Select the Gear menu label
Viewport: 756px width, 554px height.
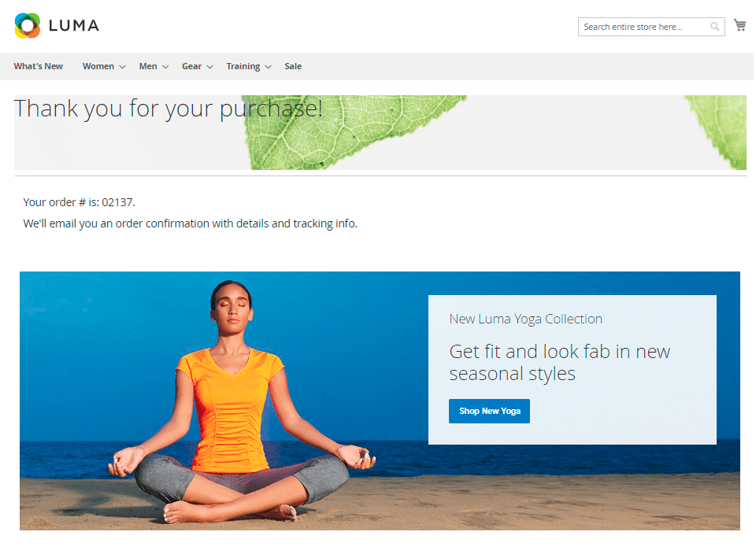(192, 66)
